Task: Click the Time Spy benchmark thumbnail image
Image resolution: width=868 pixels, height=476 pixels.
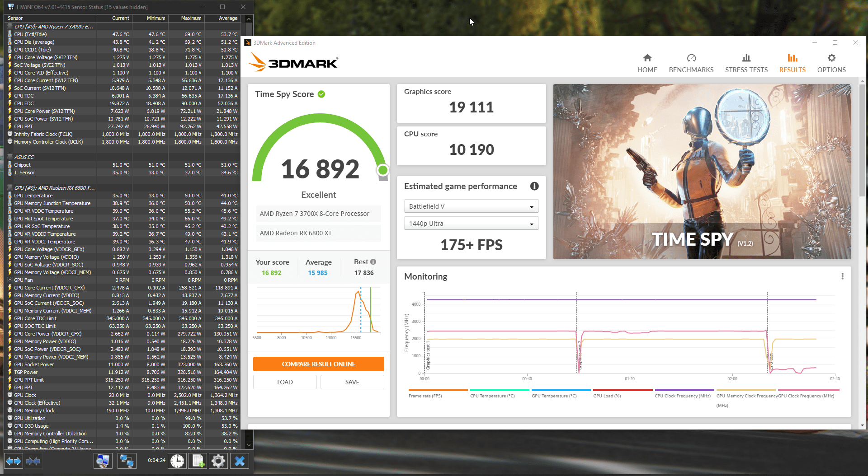Action: 702,172
